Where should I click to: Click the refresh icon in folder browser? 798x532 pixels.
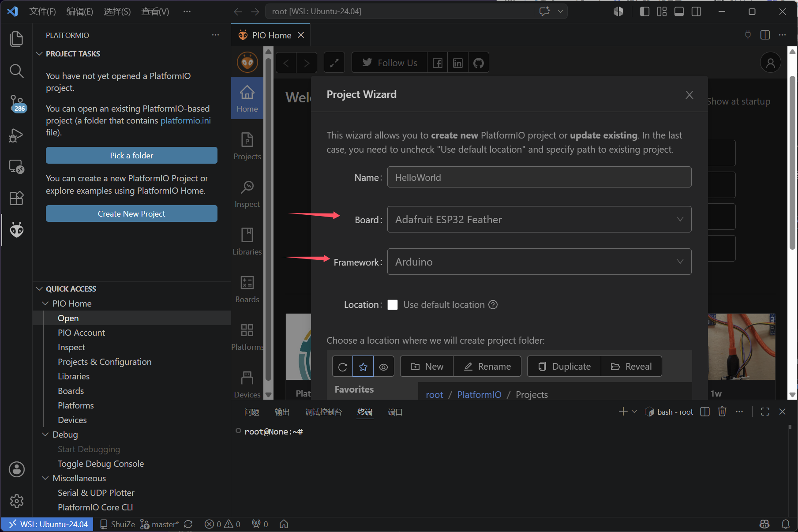click(x=342, y=367)
